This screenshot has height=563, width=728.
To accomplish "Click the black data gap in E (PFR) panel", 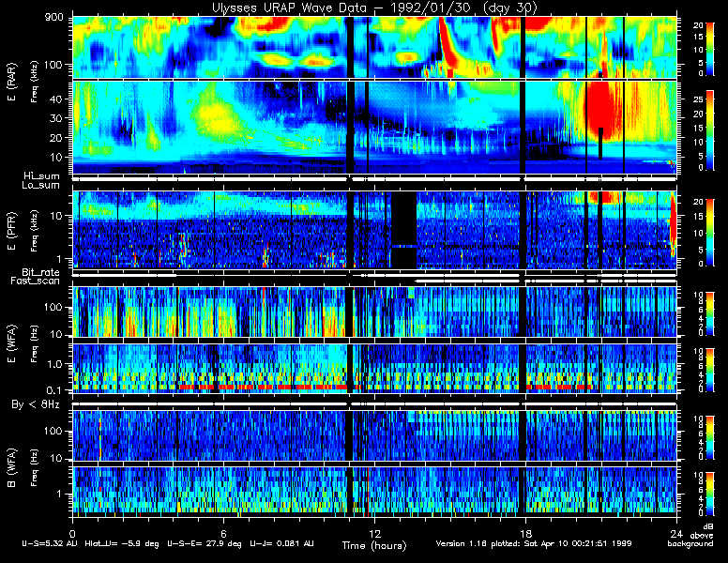I will click(403, 230).
